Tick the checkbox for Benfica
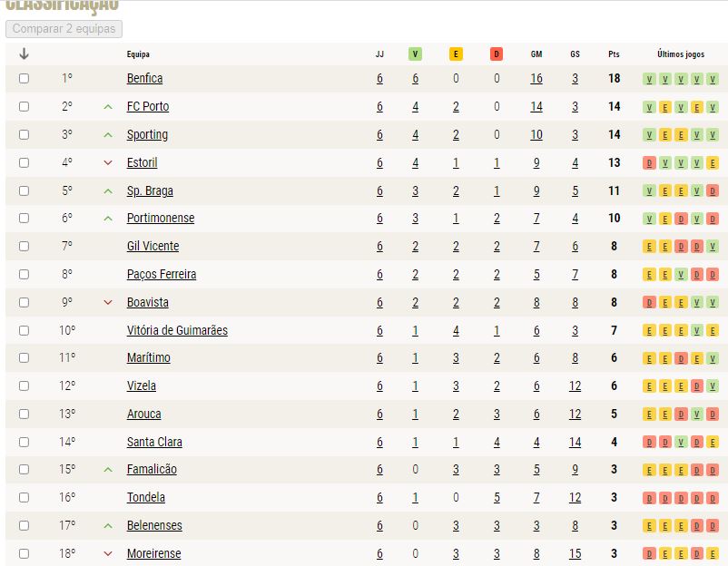 24,78
